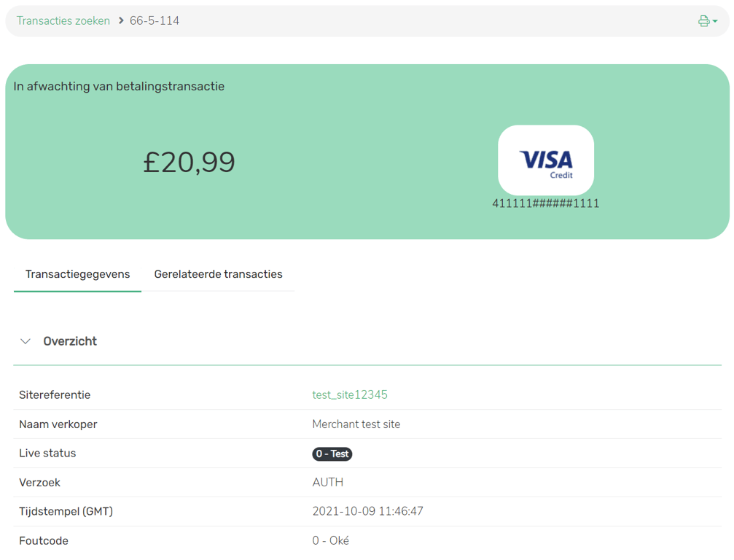Open the print options dropdown caret
The height and width of the screenshot is (560, 734).
click(x=715, y=22)
